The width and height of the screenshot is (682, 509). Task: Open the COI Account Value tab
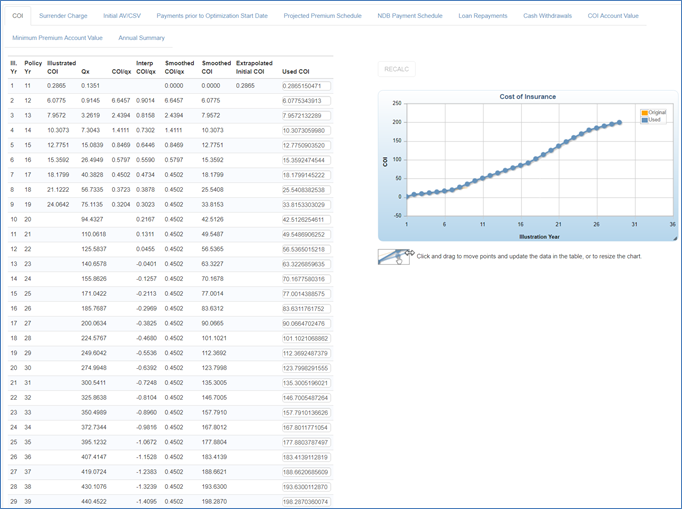613,16
